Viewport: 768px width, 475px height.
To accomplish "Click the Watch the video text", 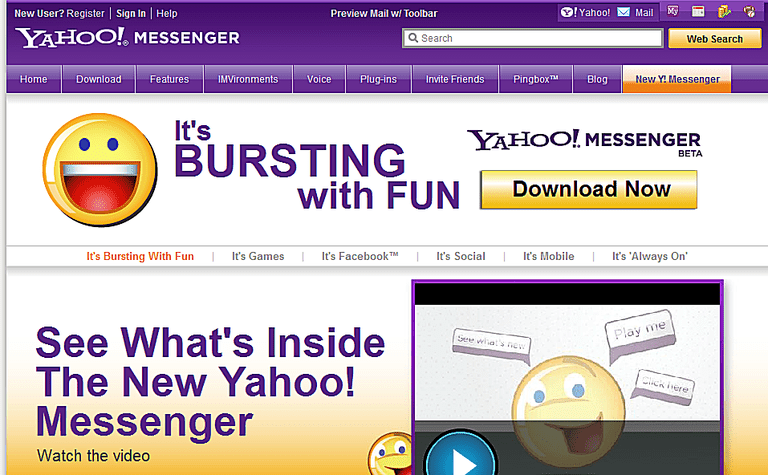I will click(x=93, y=455).
